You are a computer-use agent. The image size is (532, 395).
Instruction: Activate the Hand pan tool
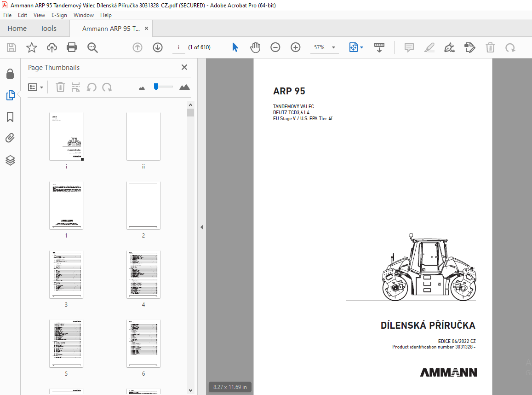[255, 47]
